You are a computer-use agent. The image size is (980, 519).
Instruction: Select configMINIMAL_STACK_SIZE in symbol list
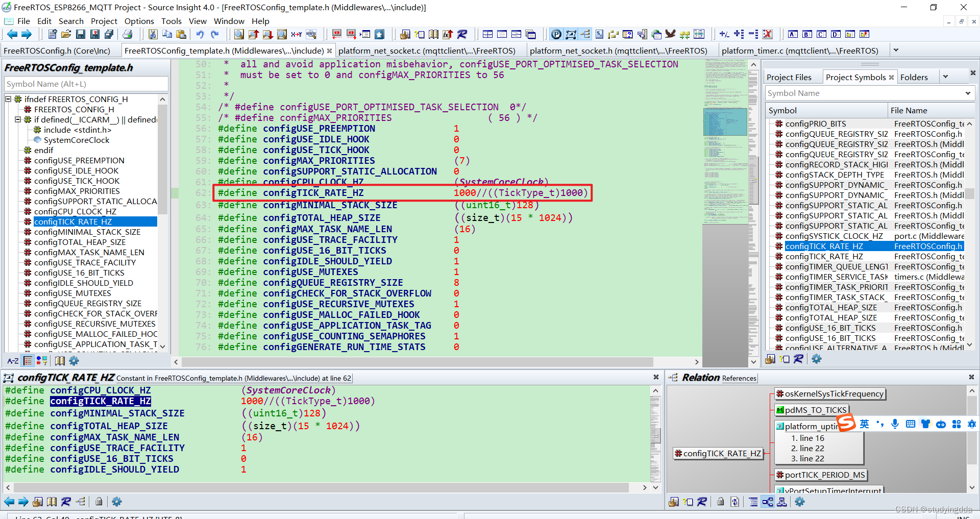[x=87, y=232]
